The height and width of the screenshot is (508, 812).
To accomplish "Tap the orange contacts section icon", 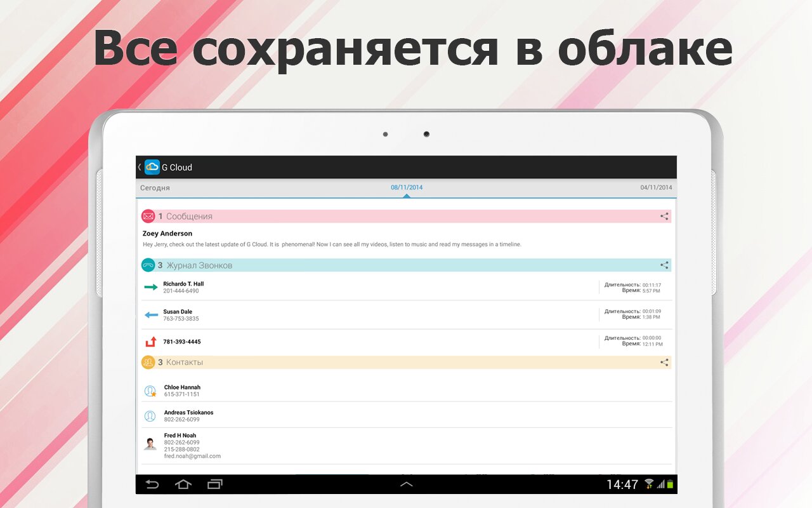I will 148,363.
